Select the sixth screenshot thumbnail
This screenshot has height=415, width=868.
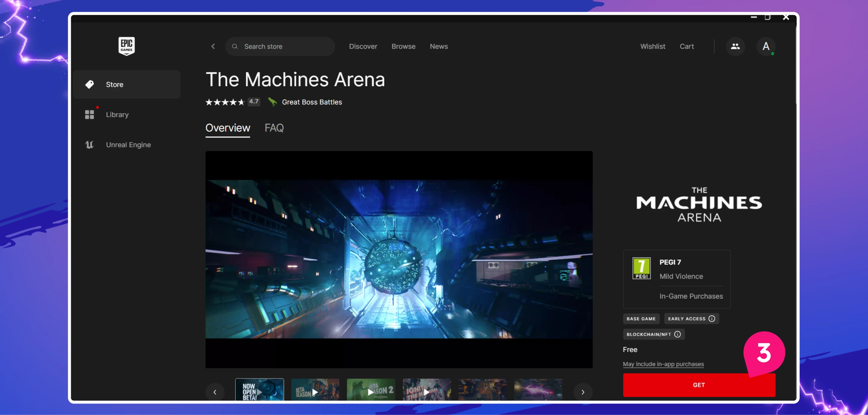tap(538, 389)
